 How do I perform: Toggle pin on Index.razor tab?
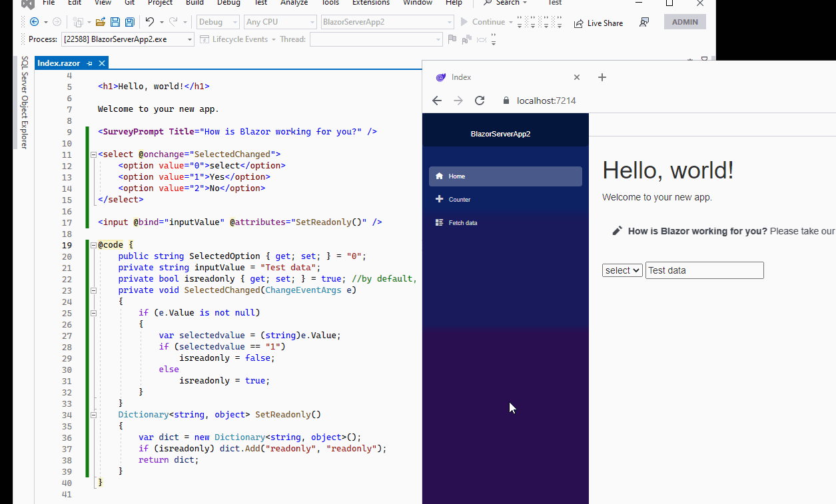tap(90, 63)
